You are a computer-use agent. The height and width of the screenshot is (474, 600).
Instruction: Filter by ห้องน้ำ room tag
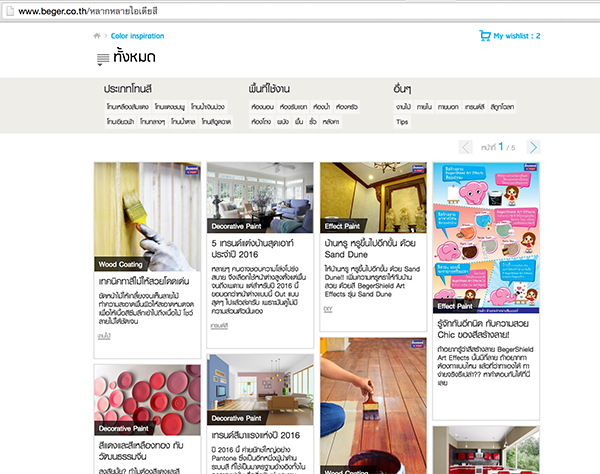pos(321,107)
